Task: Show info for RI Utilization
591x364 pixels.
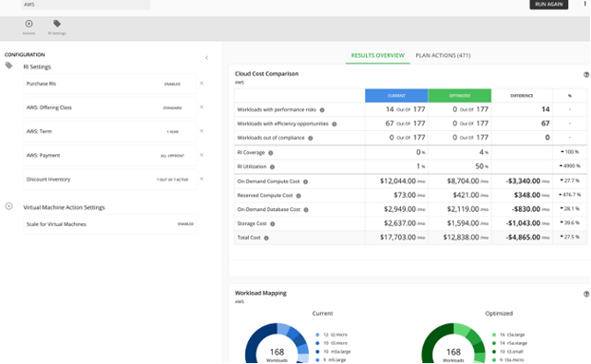Action: coord(272,167)
